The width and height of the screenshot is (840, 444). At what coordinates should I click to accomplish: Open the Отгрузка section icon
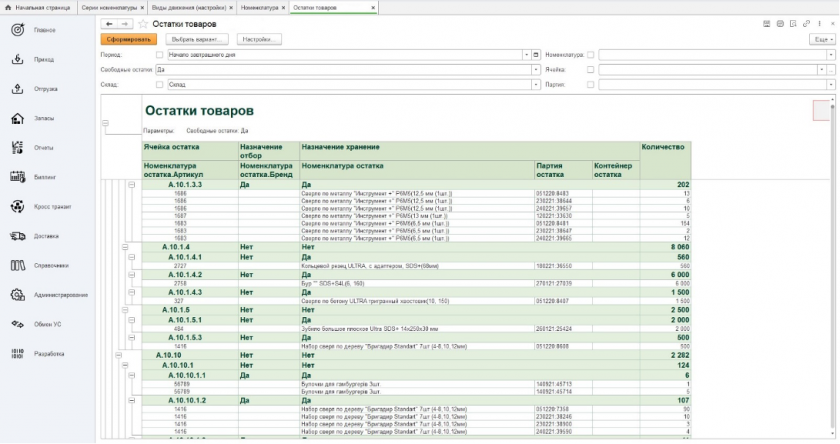[x=18, y=89]
